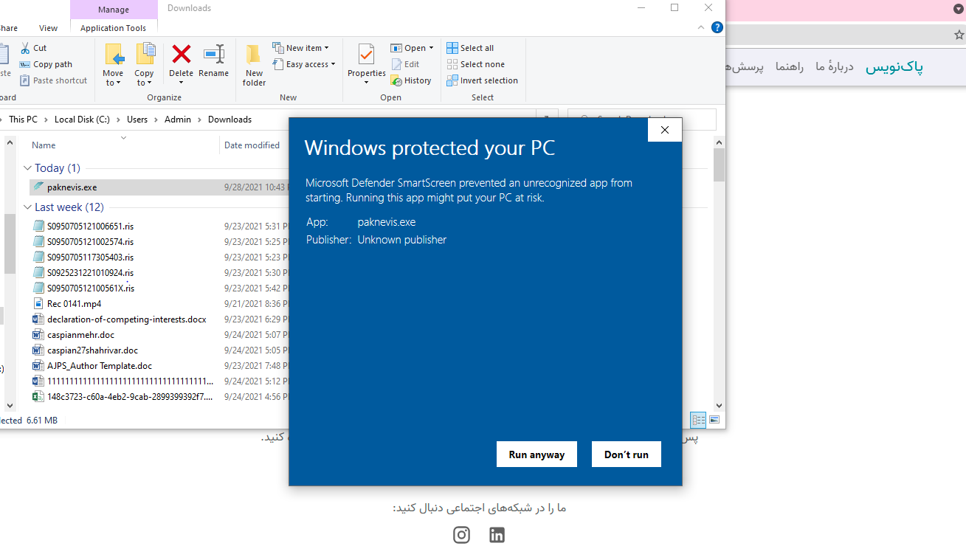Click the browser bookmark star icon
Image resolution: width=966 pixels, height=560 pixels.
click(959, 35)
